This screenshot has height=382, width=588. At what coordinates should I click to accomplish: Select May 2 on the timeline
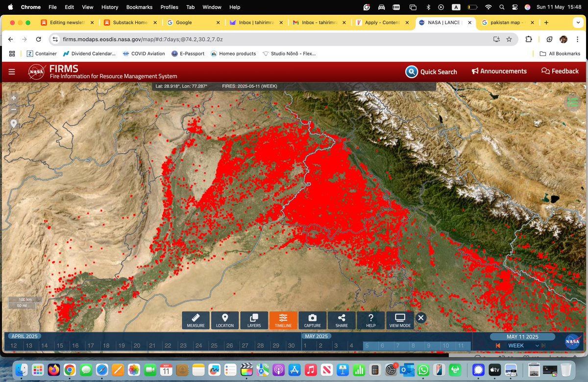click(320, 346)
